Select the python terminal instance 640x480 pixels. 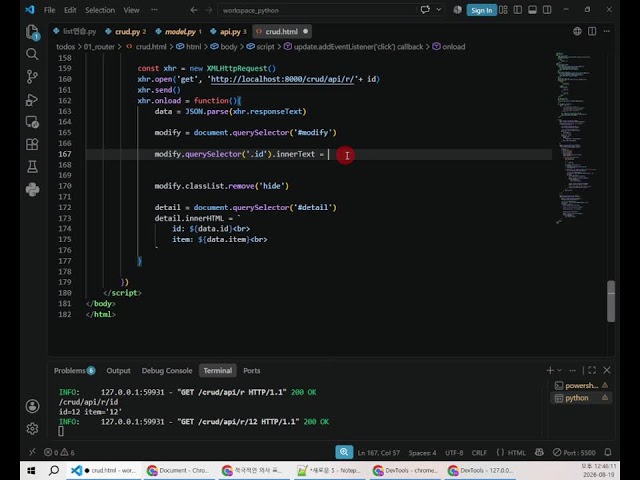coord(581,398)
